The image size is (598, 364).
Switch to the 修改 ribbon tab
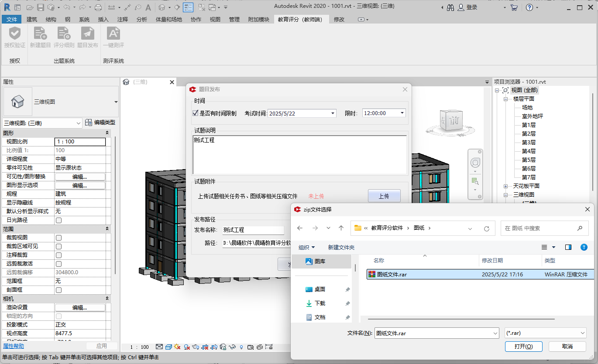339,19
